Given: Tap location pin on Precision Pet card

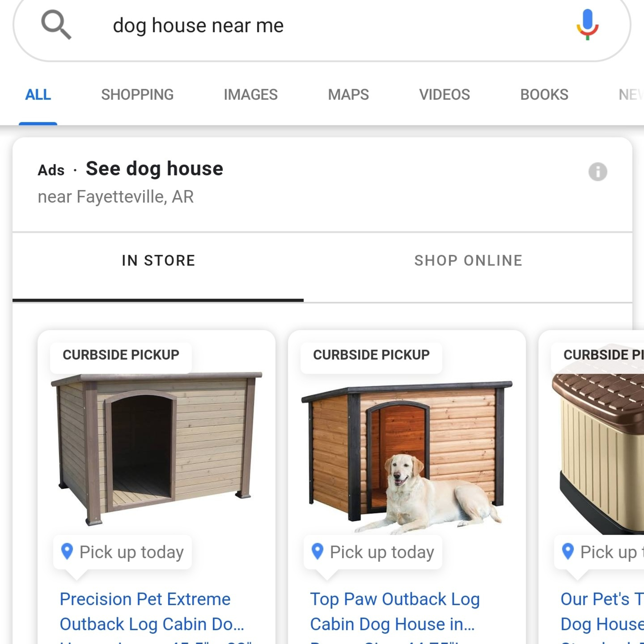Looking at the screenshot, I should point(67,551).
